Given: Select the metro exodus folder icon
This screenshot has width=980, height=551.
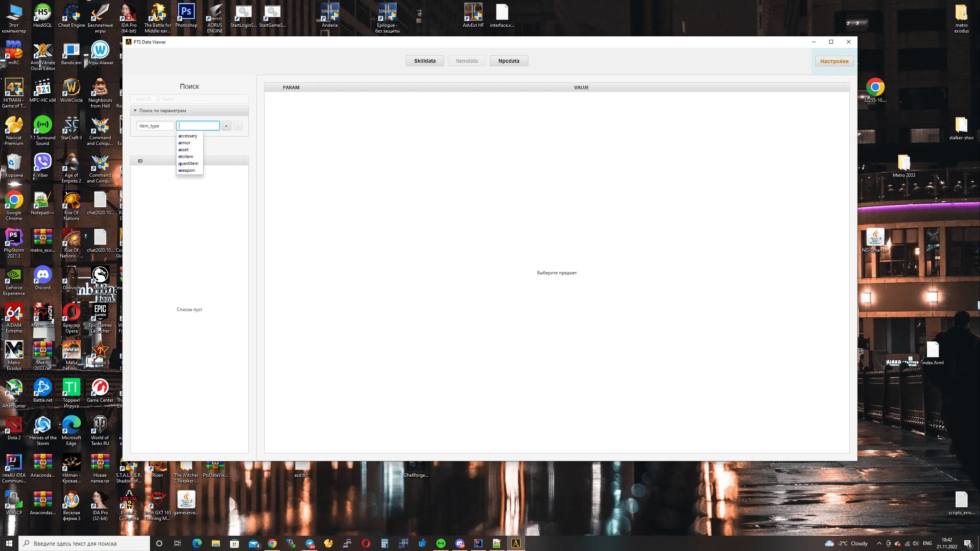Looking at the screenshot, I should pos(961,18).
